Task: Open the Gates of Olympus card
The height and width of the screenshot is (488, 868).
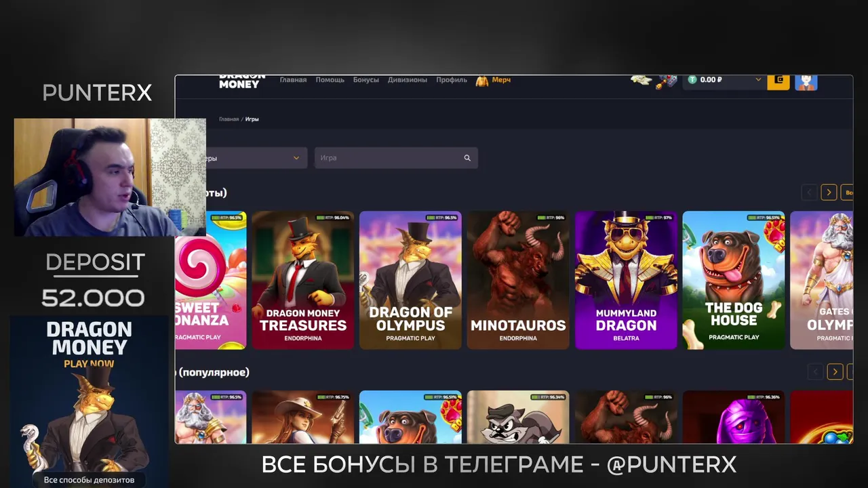Action: [x=822, y=280]
